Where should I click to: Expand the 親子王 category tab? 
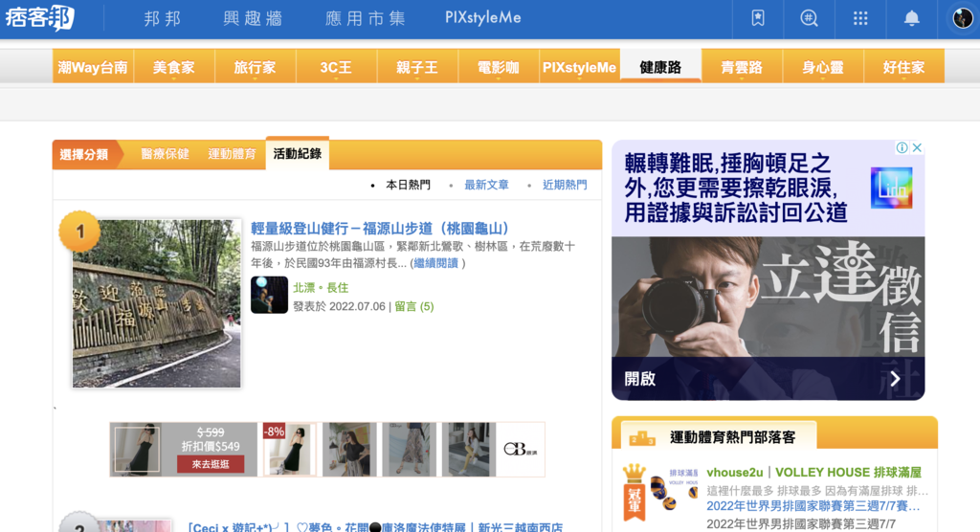pos(417,66)
